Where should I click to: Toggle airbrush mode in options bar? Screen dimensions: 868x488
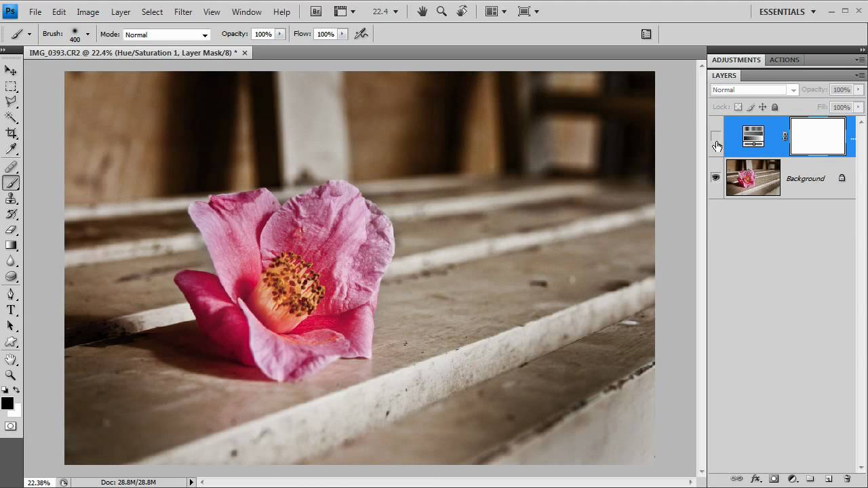pos(361,34)
